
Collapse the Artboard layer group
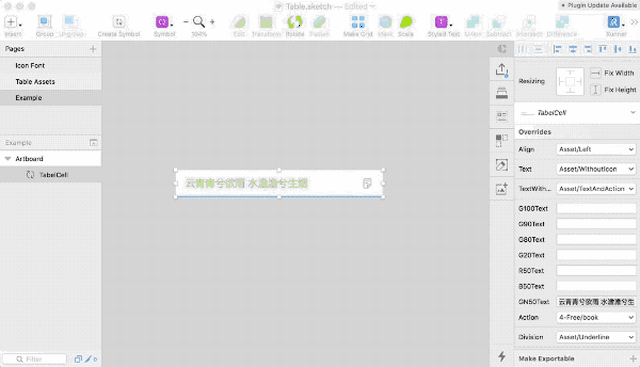pyautogui.click(x=8, y=159)
